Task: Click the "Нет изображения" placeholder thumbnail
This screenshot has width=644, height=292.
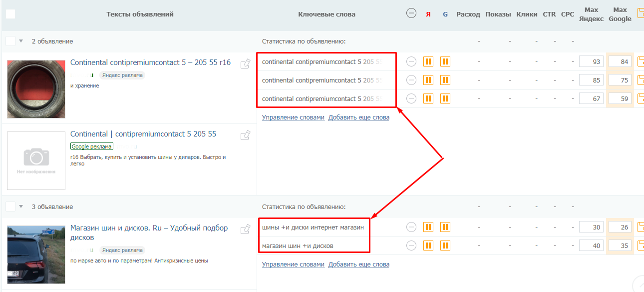Action: pos(36,160)
